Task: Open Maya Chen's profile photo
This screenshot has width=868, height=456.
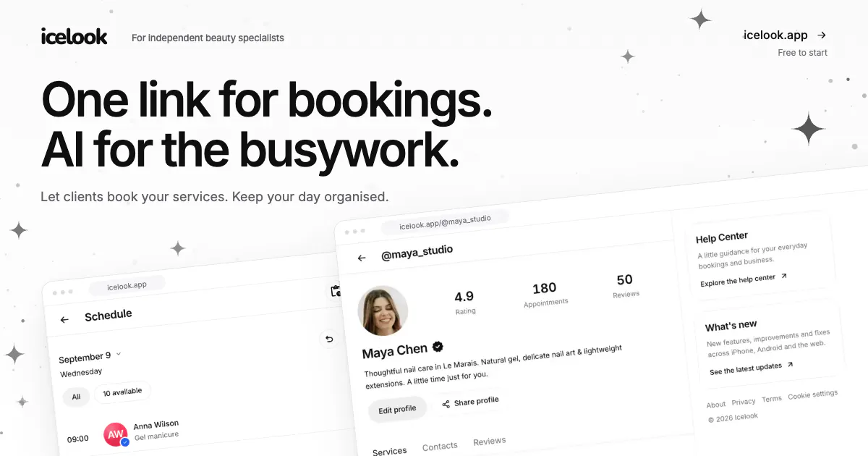Action: [383, 311]
